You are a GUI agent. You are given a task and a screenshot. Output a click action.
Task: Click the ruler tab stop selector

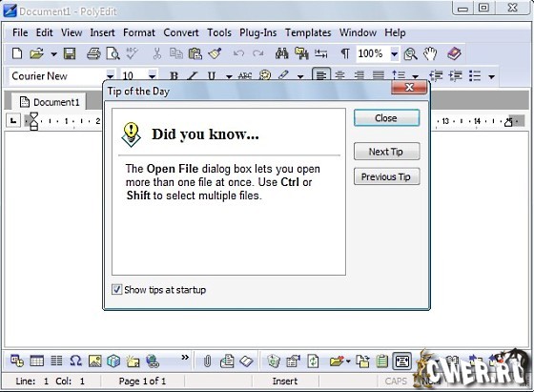[x=13, y=120]
